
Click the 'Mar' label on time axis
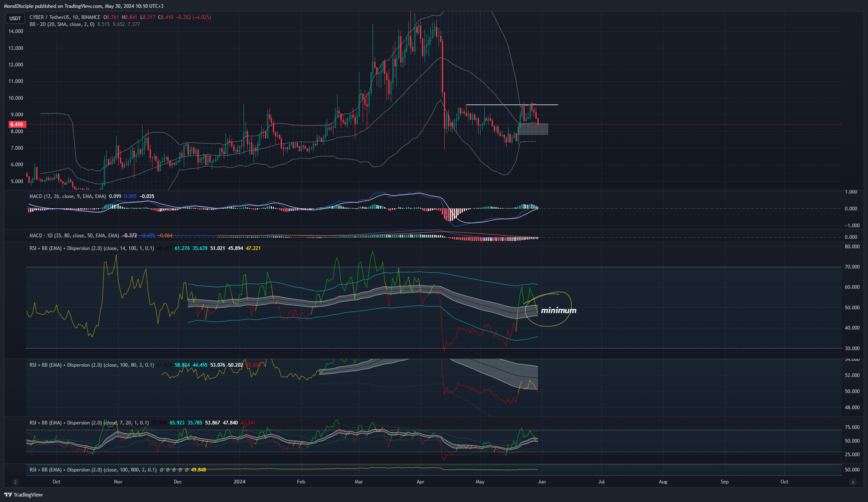pyautogui.click(x=359, y=482)
